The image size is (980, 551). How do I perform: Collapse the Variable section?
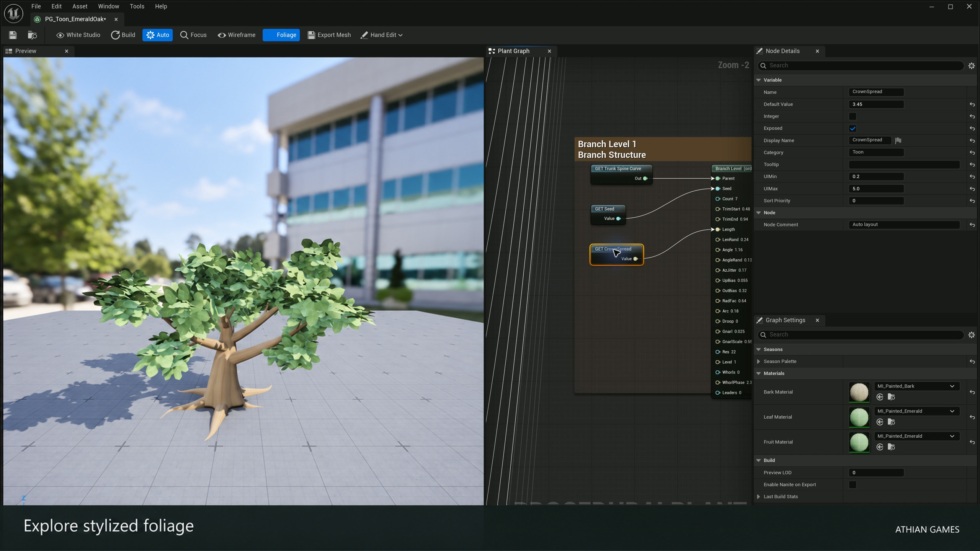758,80
